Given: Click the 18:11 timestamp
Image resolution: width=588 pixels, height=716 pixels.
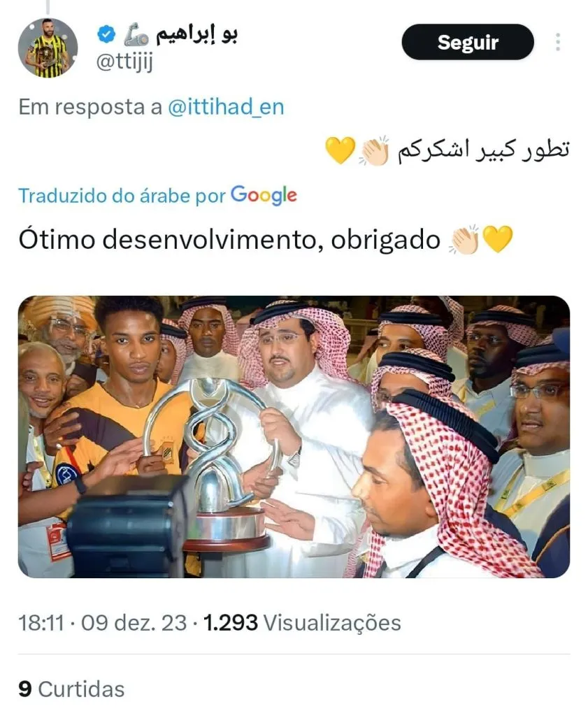Looking at the screenshot, I should [41, 623].
